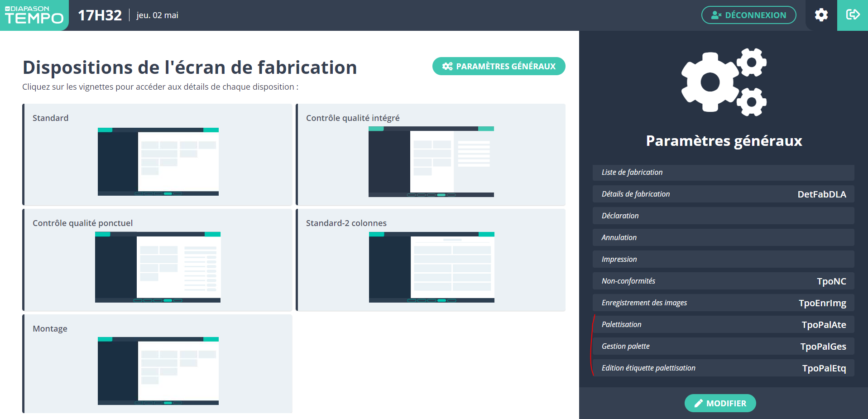868x419 pixels.
Task: Click the MODIFIER button
Action: pyautogui.click(x=720, y=403)
